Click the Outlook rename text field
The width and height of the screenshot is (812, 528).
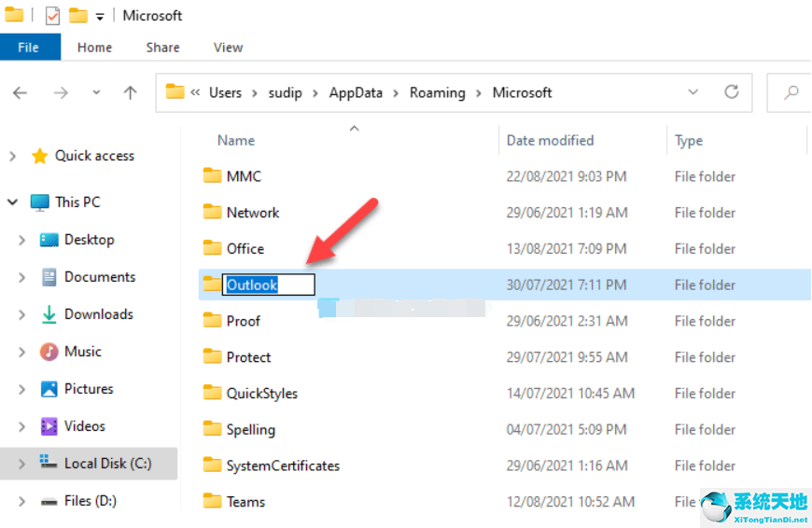coord(268,285)
